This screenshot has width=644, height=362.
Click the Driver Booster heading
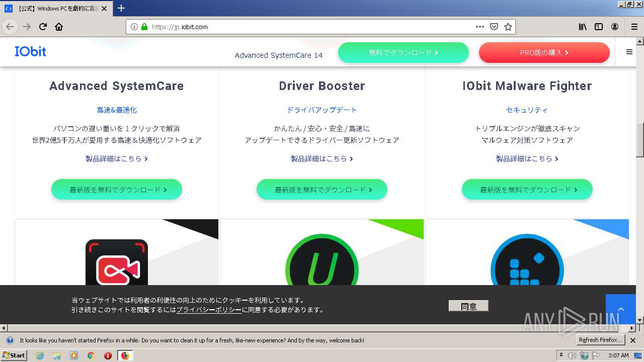[x=322, y=86]
